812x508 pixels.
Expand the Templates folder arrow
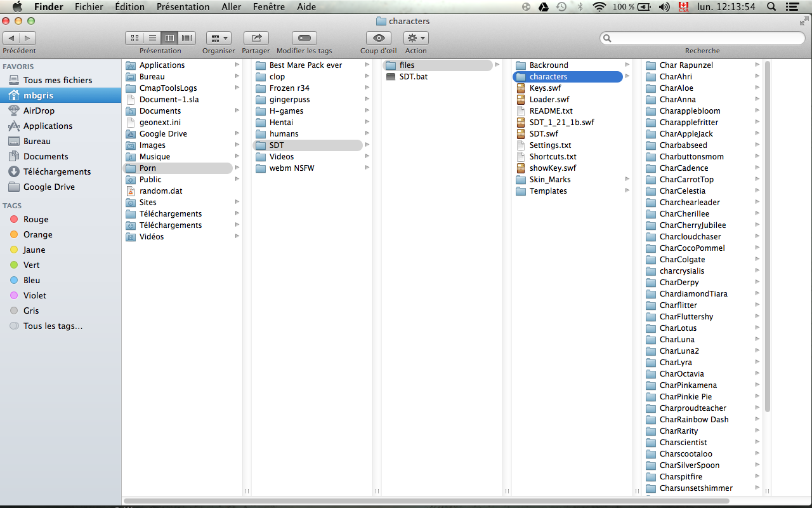(x=627, y=191)
